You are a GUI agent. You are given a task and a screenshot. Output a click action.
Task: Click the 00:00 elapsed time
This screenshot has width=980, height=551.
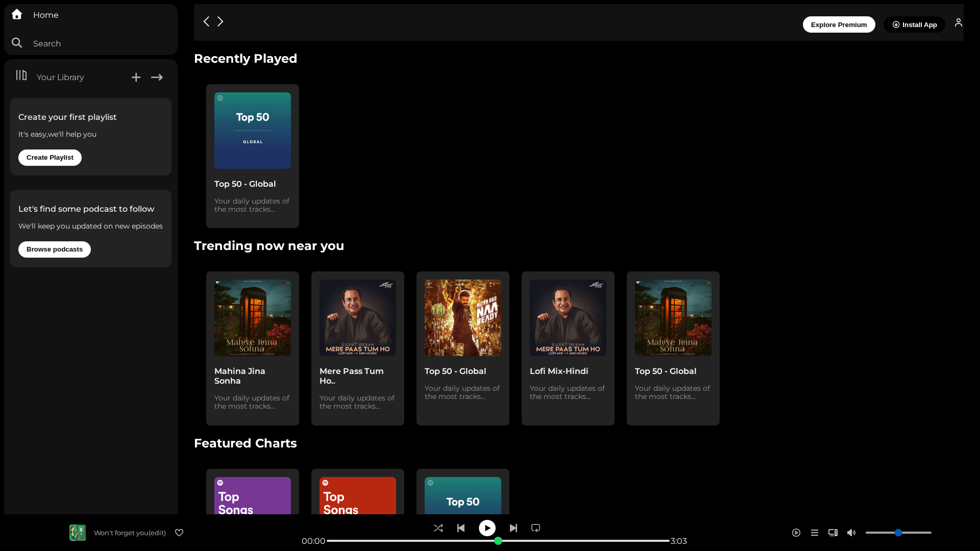pos(313,541)
